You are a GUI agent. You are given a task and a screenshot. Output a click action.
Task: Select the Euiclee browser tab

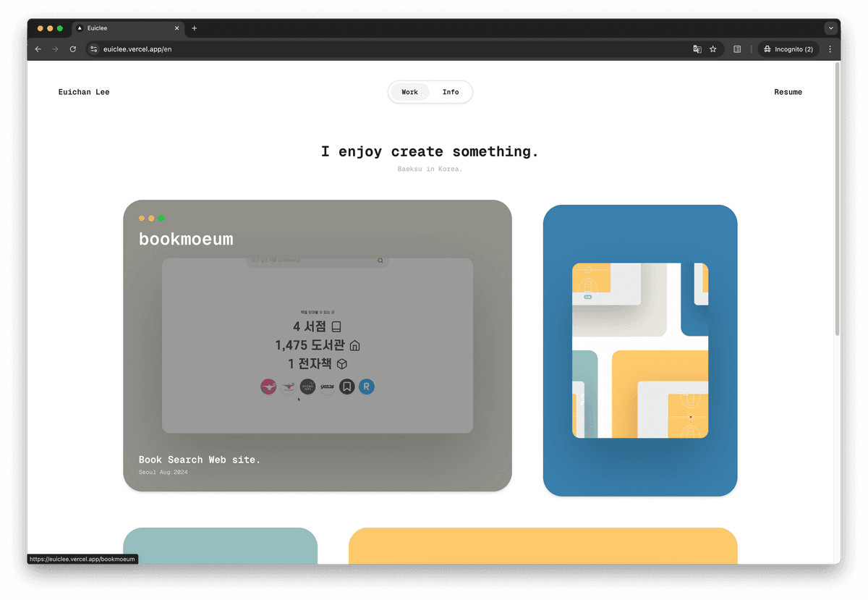click(123, 28)
